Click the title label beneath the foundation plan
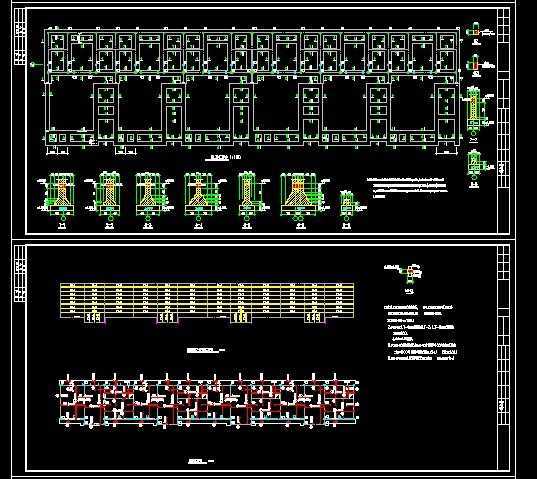The width and height of the screenshot is (537, 479). 223,157
